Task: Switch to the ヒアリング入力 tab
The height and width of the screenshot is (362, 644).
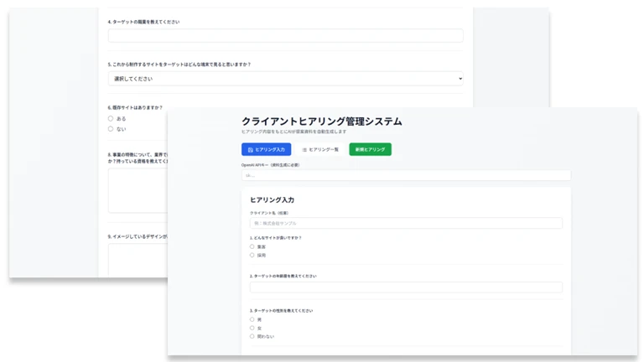Action: 266,149
